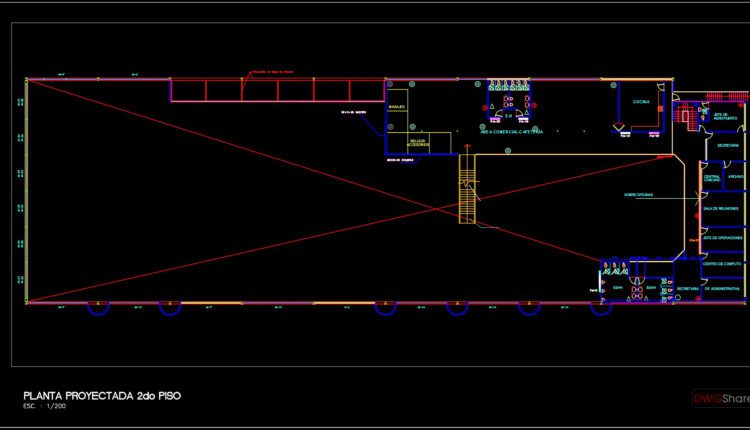Click the 'SOBRE OFICINAS' annotation text

(x=638, y=195)
